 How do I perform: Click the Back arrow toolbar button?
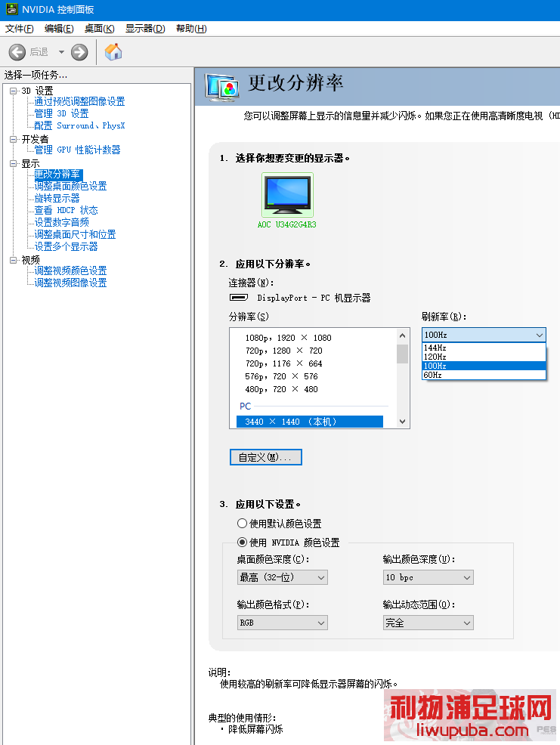[17, 52]
